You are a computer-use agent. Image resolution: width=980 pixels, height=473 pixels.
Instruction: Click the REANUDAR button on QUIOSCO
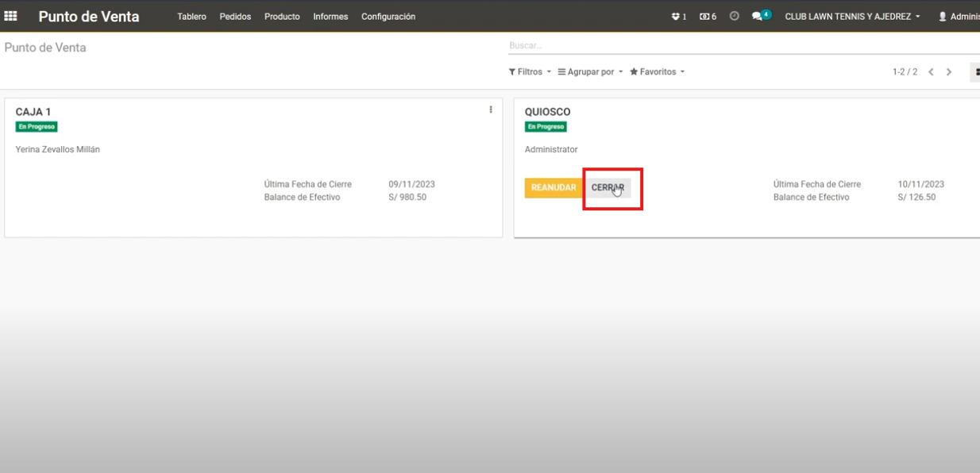coord(553,188)
